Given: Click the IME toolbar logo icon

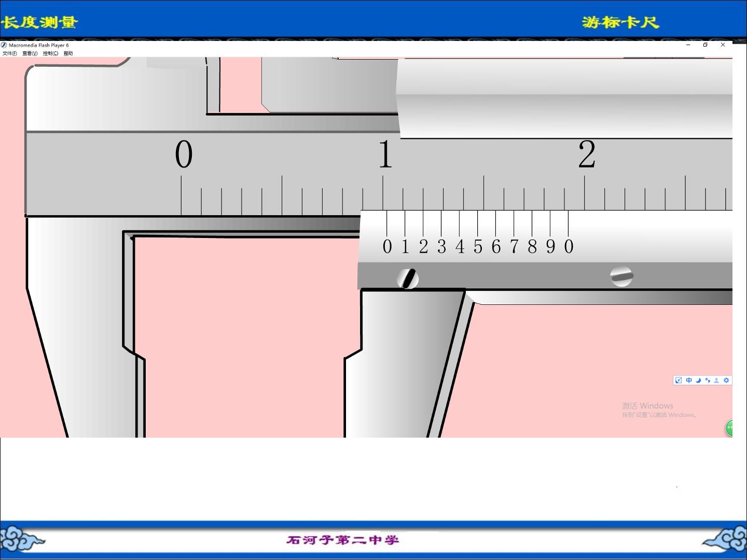Looking at the screenshot, I should point(679,380).
